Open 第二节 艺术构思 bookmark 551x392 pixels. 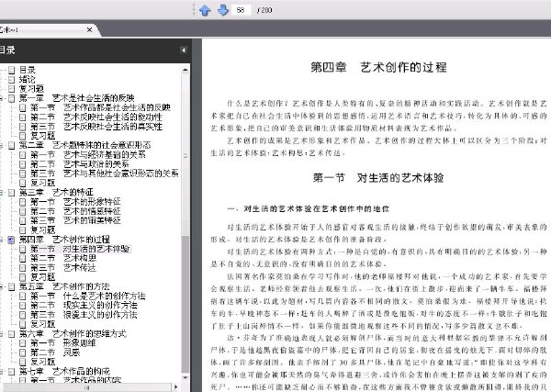click(63, 259)
